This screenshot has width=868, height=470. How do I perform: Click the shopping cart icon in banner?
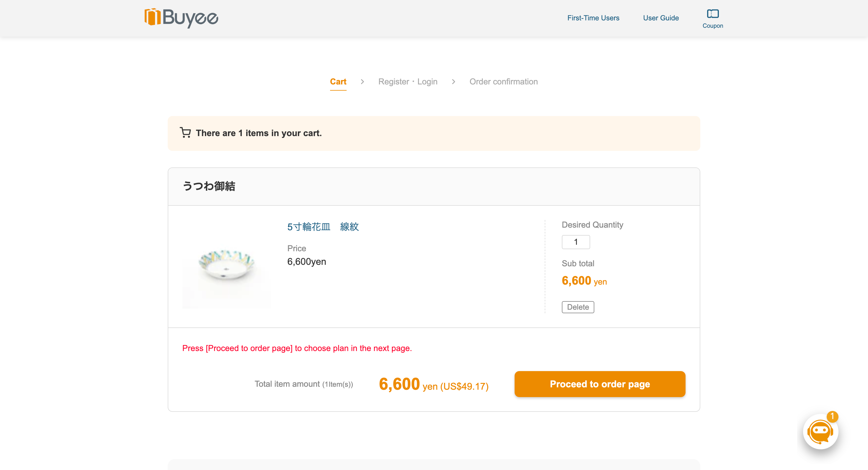click(185, 133)
